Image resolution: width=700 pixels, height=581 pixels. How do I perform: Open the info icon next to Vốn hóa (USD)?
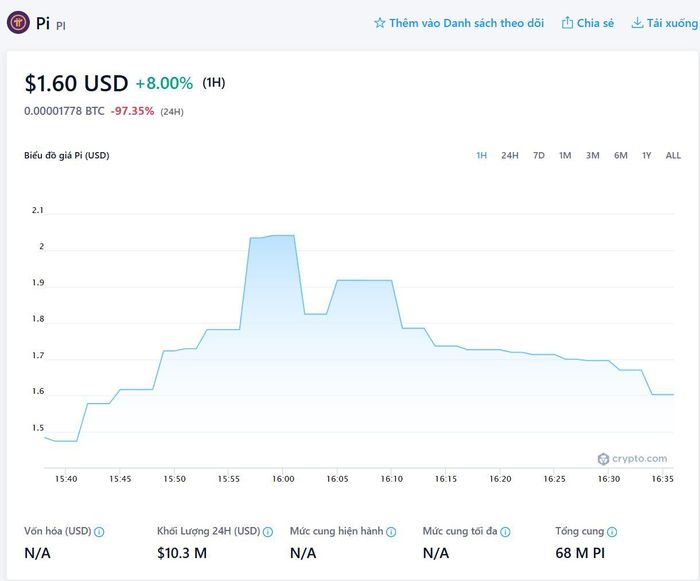[100, 532]
